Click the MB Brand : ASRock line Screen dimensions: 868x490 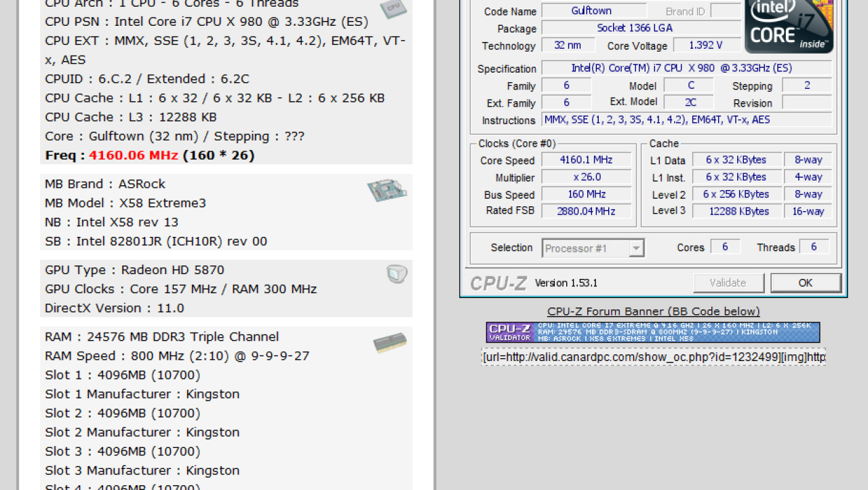[x=105, y=184]
